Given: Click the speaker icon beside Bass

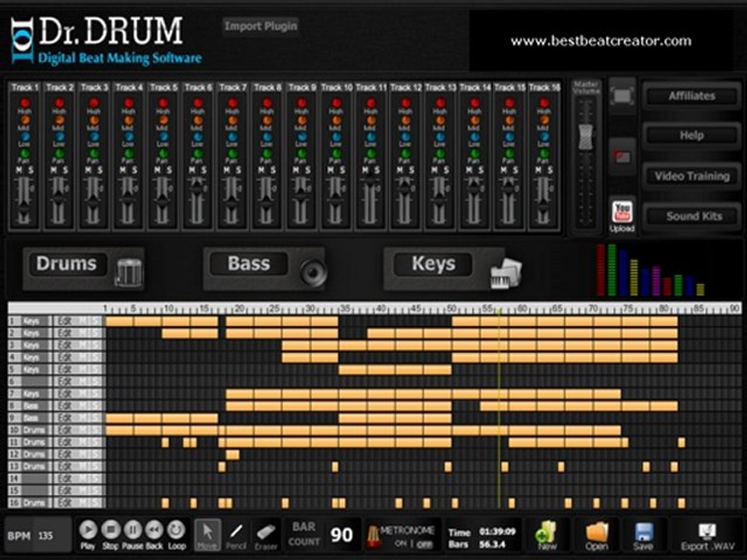Looking at the screenshot, I should [313, 272].
